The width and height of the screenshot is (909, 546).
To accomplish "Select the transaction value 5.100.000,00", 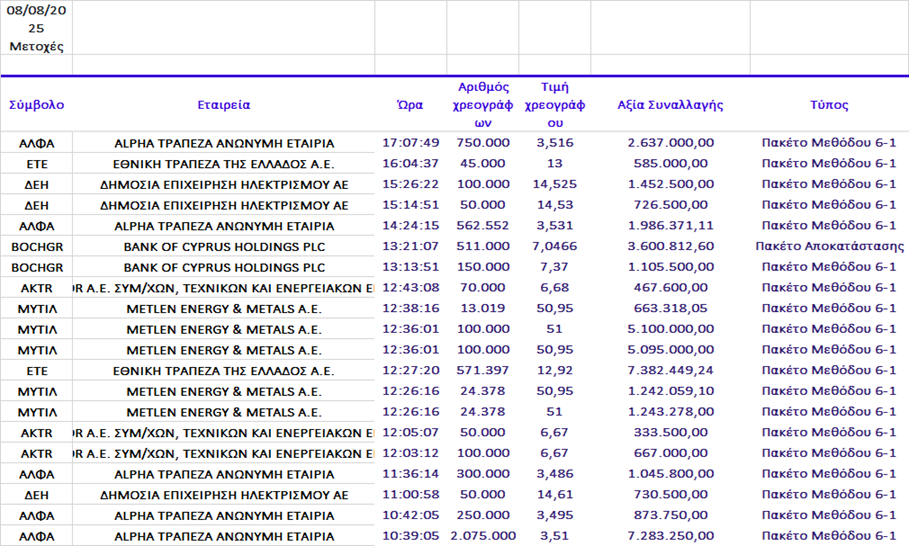I will 669,329.
